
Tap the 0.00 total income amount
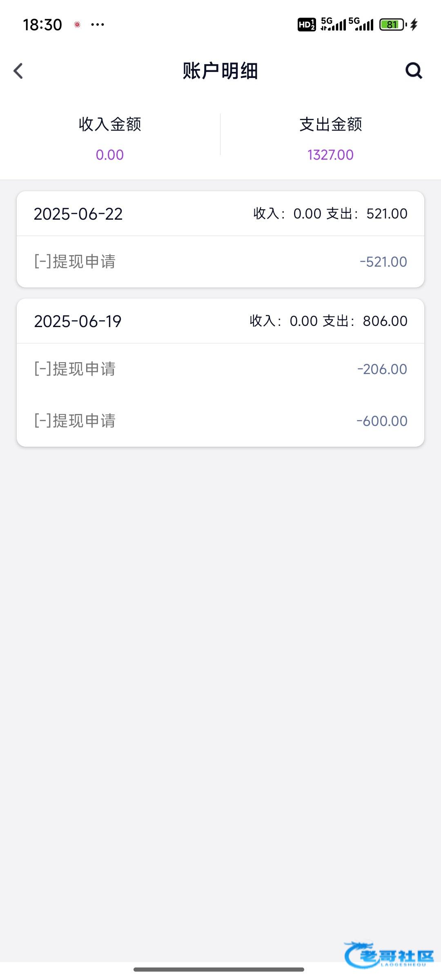pos(110,155)
